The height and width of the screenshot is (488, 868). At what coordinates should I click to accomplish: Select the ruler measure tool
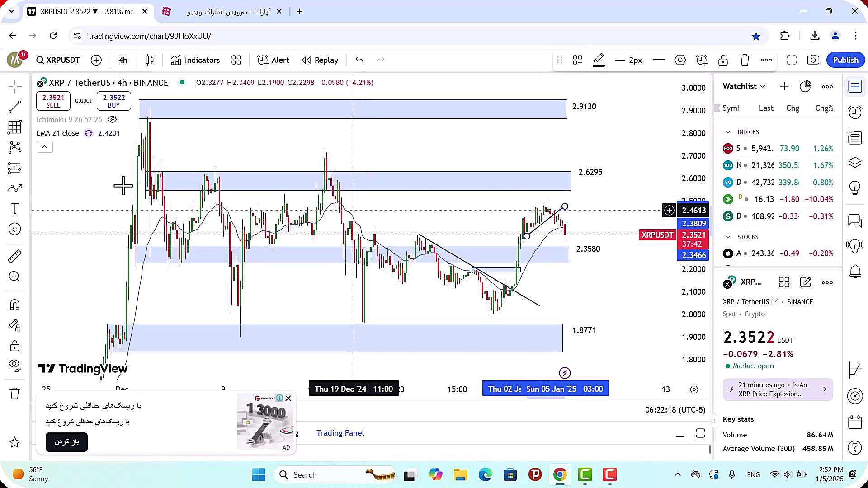[14, 256]
